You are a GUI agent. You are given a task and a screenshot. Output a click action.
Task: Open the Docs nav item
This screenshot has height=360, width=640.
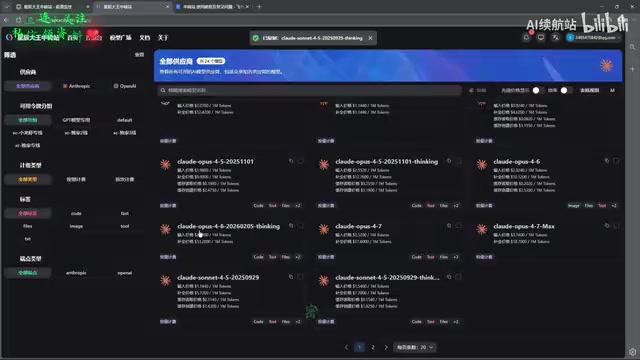pyautogui.click(x=144, y=38)
